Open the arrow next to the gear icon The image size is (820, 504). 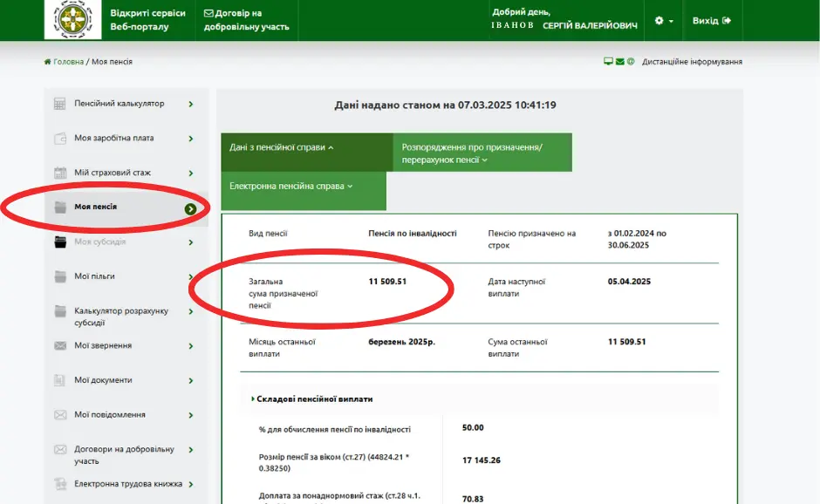[673, 21]
